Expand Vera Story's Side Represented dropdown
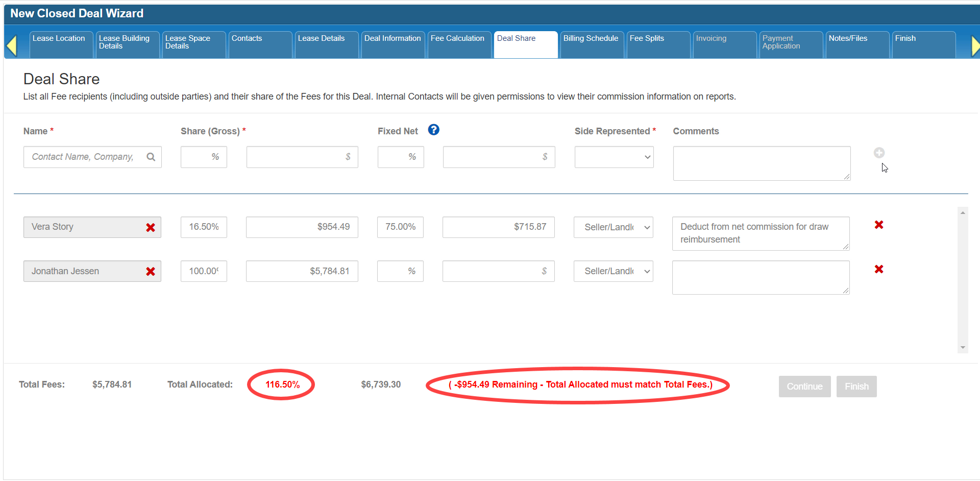The height and width of the screenshot is (481, 980). [x=613, y=228]
